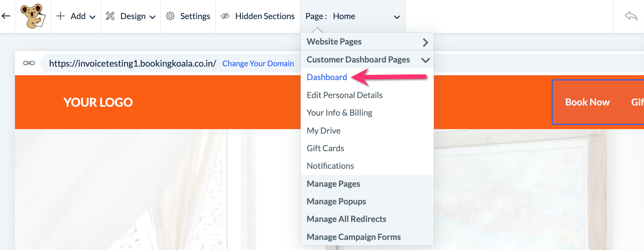The height and width of the screenshot is (250, 644).
Task: Click the Change Your Domain link
Action: pos(258,64)
